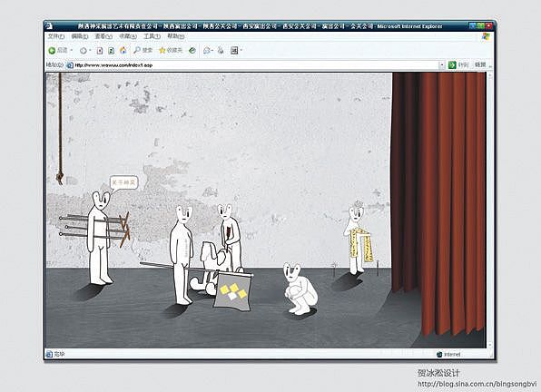Click the green Back arrow button
This screenshot has width=541, height=392.
(x=52, y=51)
